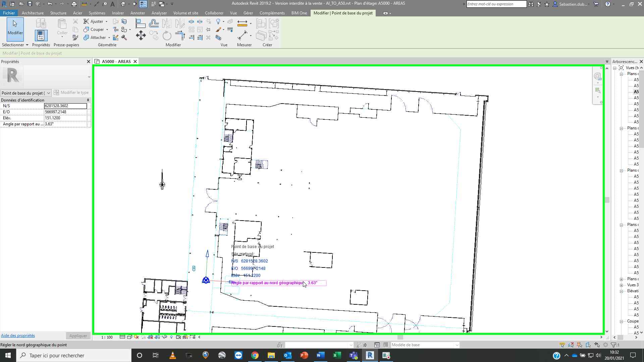The image size is (644, 362).
Task: Switch to the Collaborer ribbon tab
Action: click(214, 13)
